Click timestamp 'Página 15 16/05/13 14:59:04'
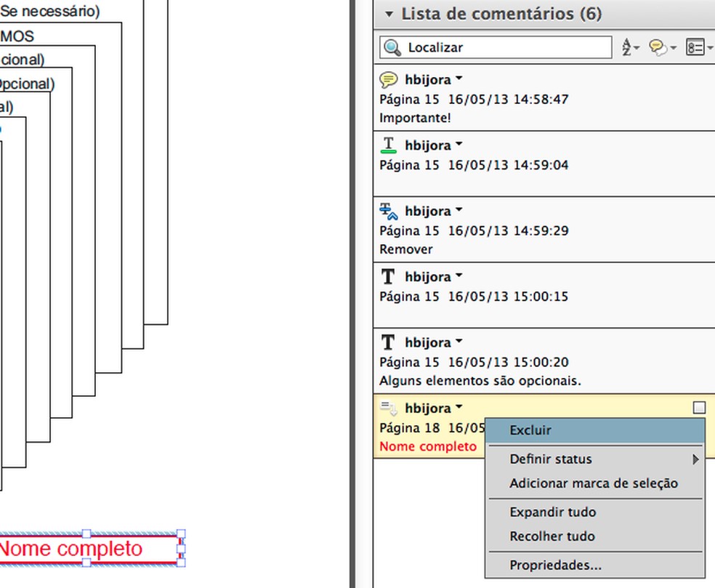This screenshot has height=588, width=715. [x=474, y=165]
